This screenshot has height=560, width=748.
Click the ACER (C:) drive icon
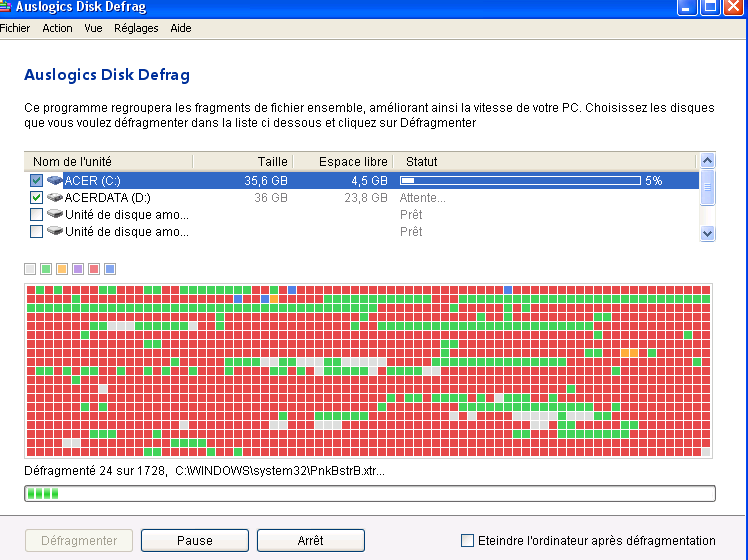55,180
